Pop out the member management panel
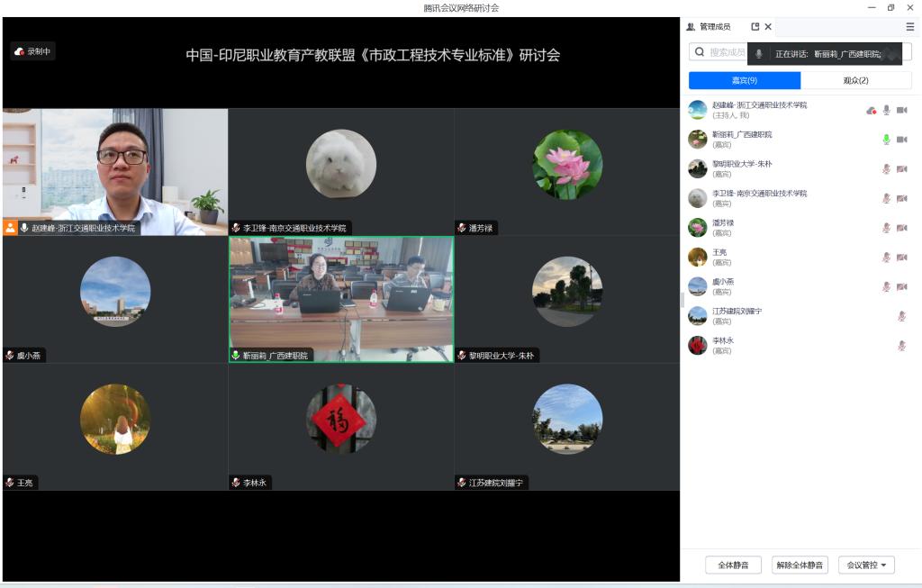Screen dimensions: 922x588 [x=755, y=27]
